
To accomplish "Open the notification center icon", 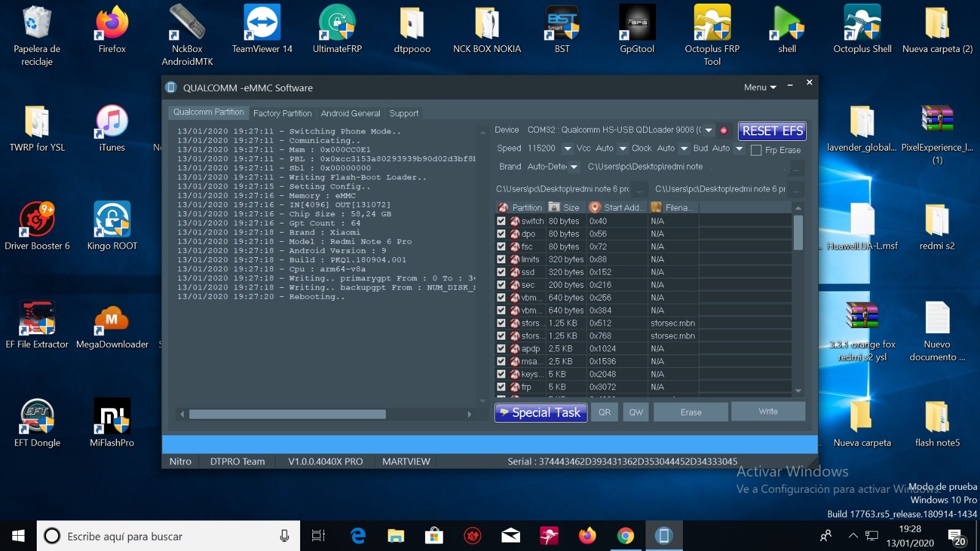I will (x=956, y=537).
